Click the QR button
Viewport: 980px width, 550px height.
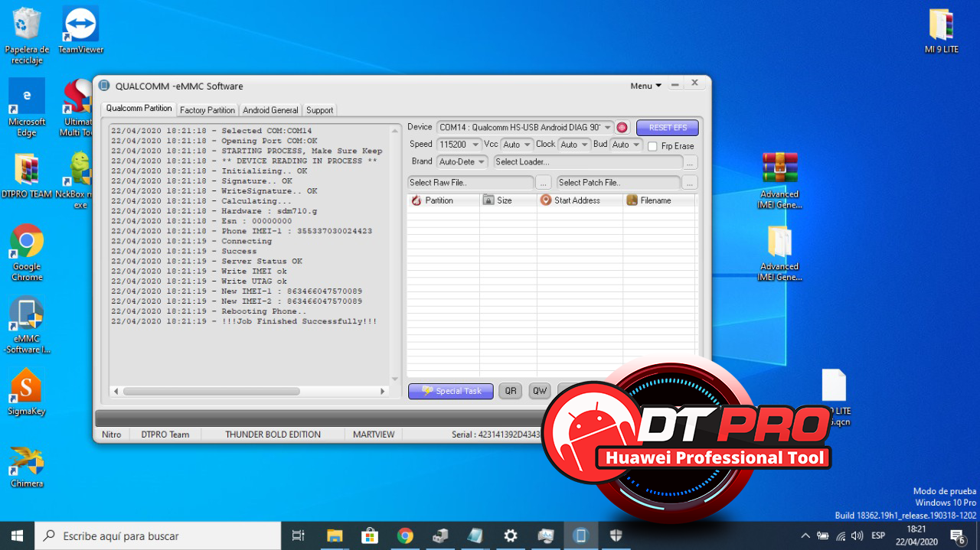pyautogui.click(x=510, y=391)
